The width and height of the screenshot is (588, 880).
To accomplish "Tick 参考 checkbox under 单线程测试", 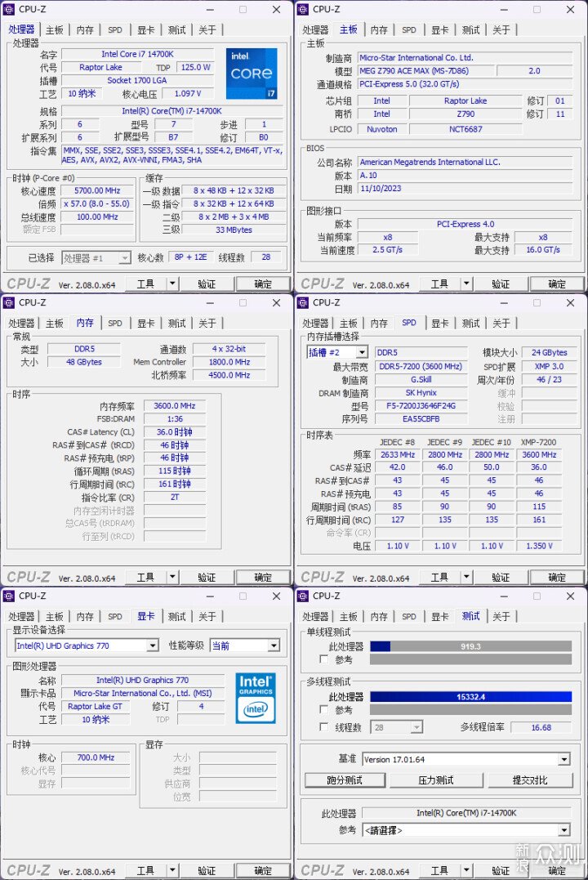I will pos(323,659).
